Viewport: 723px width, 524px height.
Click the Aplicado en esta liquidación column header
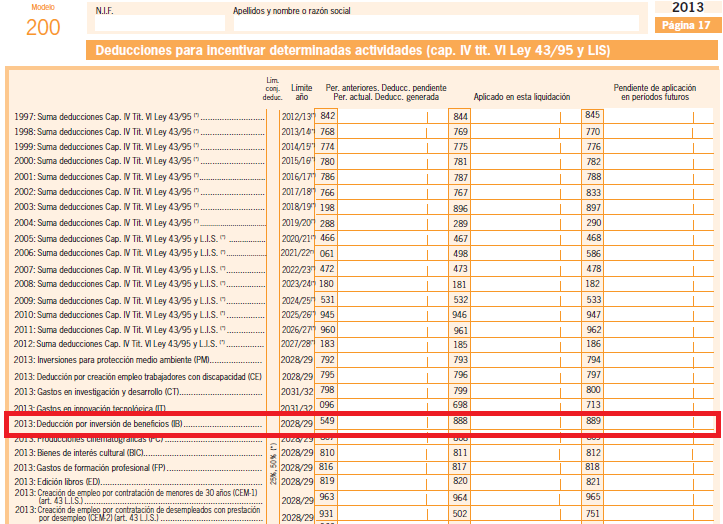pyautogui.click(x=522, y=97)
